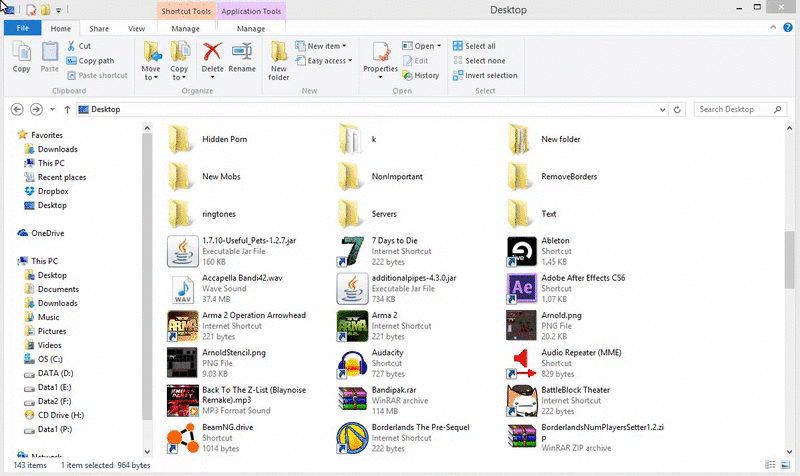Open Manage tab under Application Tools
Viewport: 800px width, 476px height.
click(251, 29)
